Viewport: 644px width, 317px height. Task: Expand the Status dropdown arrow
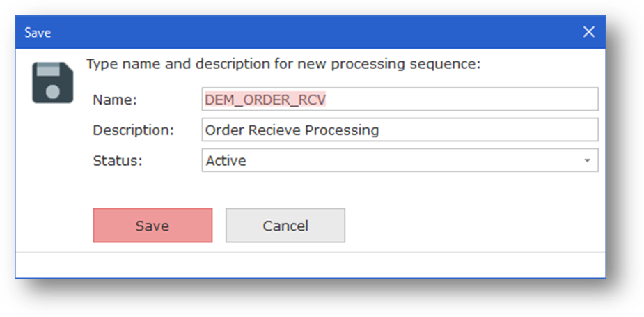pyautogui.click(x=587, y=161)
